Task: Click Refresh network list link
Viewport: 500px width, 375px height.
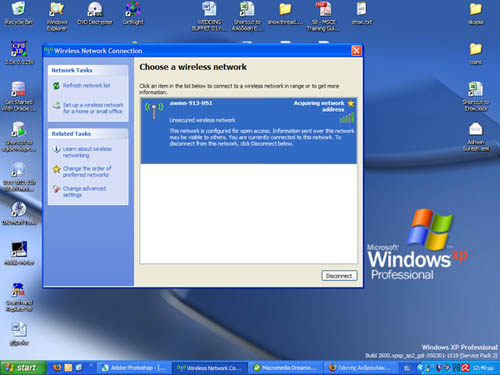Action: (86, 86)
